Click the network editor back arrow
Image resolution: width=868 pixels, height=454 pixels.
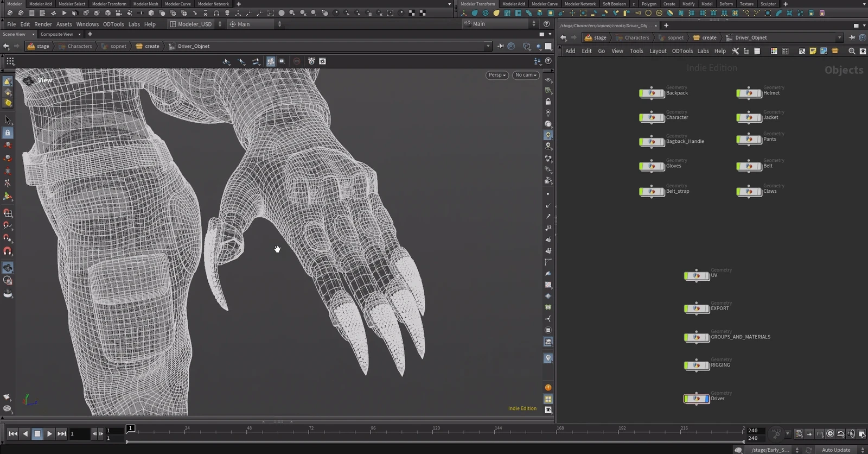[x=563, y=37]
